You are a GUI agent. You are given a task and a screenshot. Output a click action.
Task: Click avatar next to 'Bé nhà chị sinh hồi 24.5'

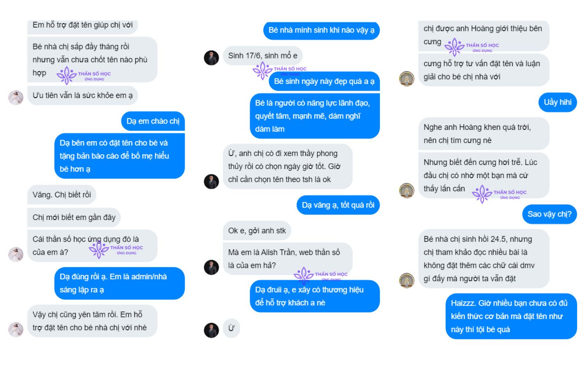[407, 280]
